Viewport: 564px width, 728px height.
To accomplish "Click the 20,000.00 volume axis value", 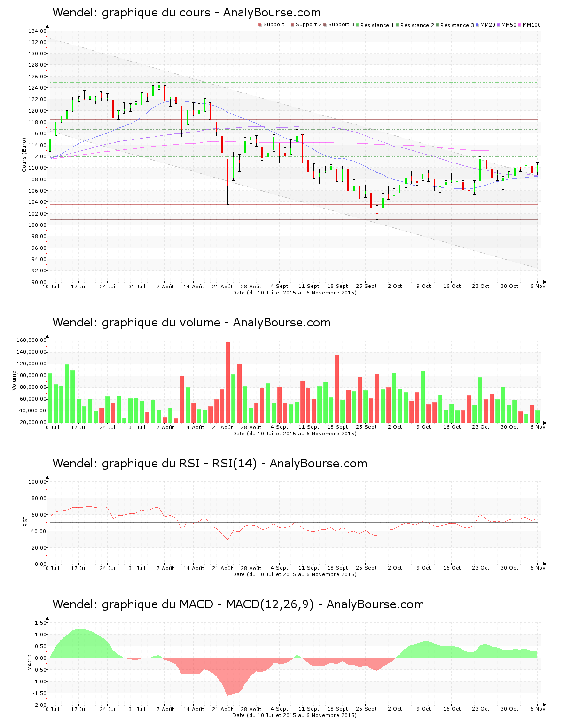I will point(32,422).
